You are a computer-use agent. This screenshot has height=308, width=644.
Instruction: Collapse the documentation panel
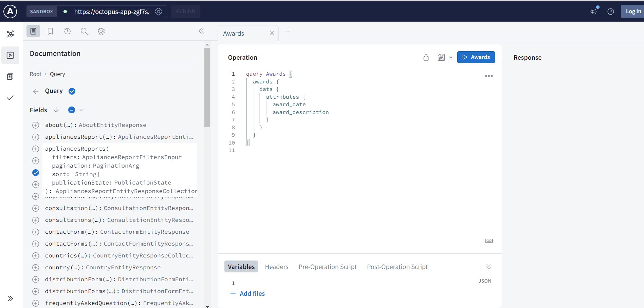(201, 31)
